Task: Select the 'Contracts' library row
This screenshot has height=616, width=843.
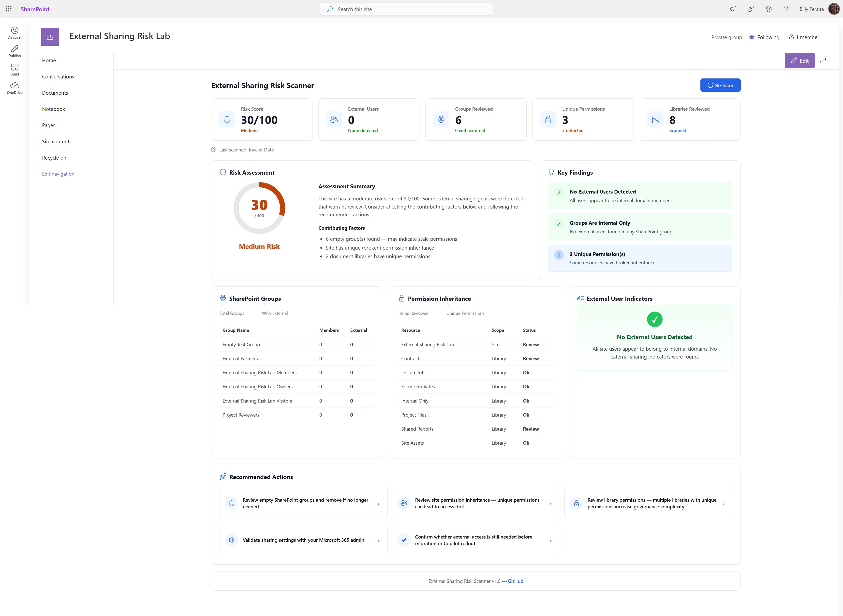Action: tap(475, 358)
